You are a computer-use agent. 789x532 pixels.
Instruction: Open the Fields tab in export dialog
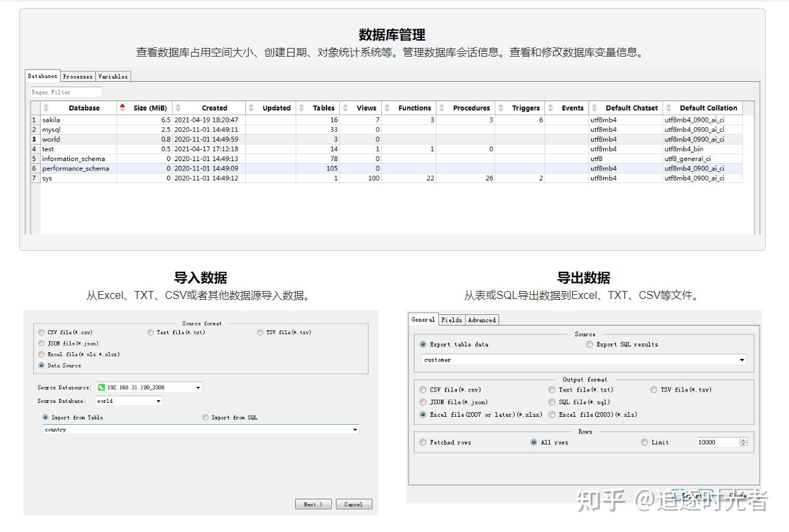tap(452, 320)
